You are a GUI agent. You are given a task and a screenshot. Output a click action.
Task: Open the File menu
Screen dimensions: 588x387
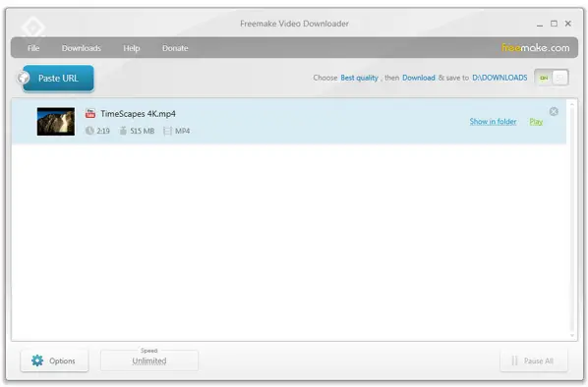(x=33, y=48)
